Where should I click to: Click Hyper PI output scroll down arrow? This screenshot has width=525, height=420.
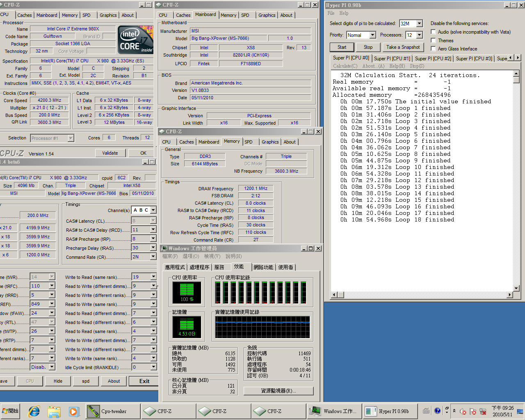pyautogui.click(x=516, y=288)
